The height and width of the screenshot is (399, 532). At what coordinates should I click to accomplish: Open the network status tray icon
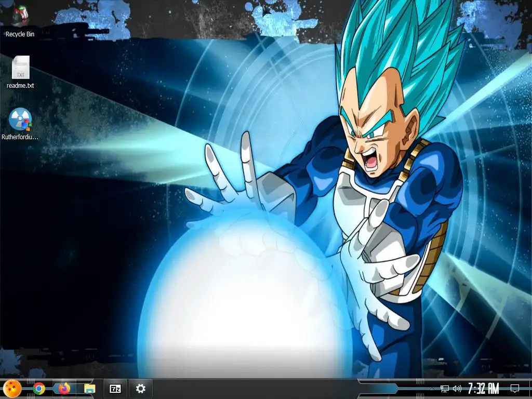(x=445, y=389)
